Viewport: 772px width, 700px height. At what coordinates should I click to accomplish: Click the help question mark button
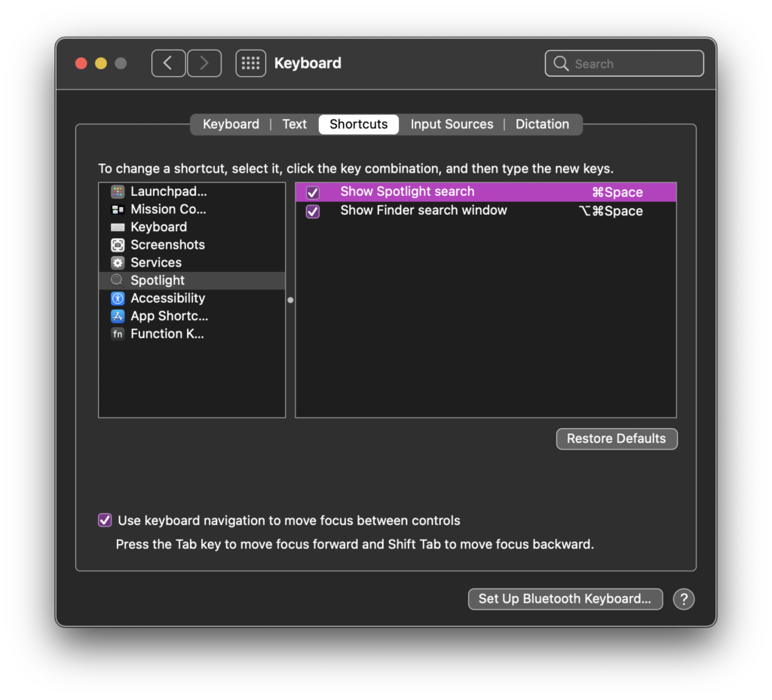tap(683, 599)
